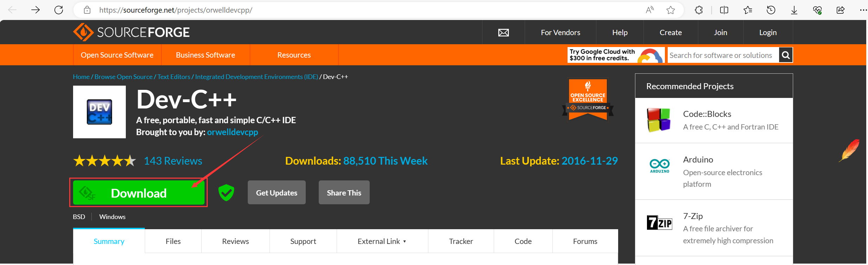
Task: Click the green Download button
Action: [139, 193]
